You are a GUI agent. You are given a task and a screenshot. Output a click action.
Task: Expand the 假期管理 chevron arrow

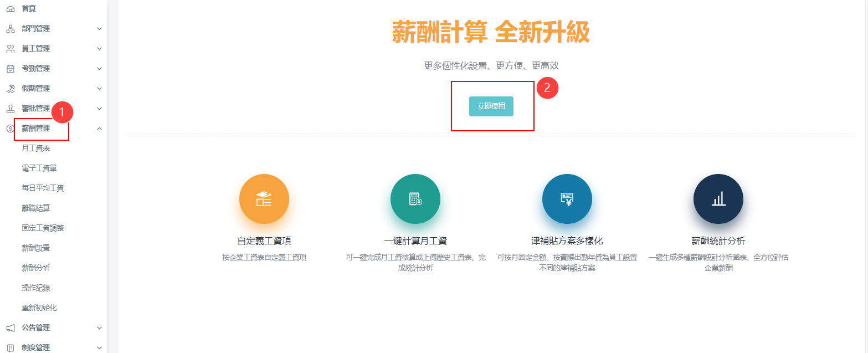point(99,89)
